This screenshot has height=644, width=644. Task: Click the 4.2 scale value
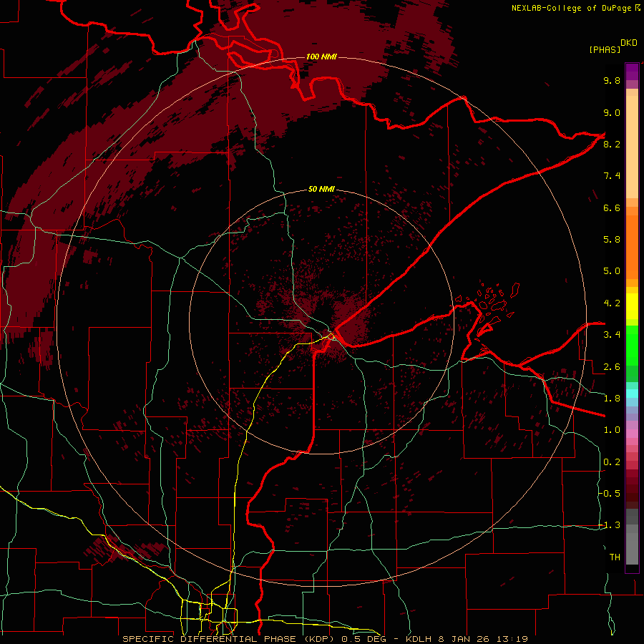coord(612,303)
